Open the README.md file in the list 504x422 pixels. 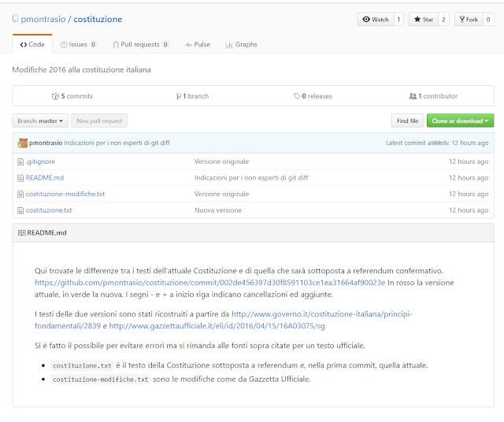[x=45, y=178]
